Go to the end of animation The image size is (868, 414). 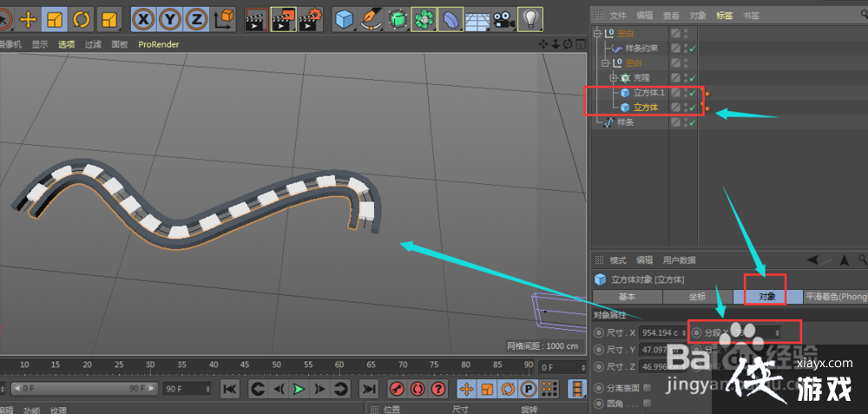pyautogui.click(x=368, y=389)
